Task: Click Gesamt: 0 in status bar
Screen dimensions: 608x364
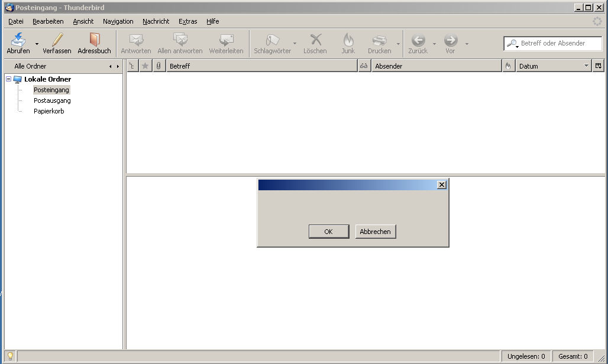Action: pyautogui.click(x=573, y=356)
